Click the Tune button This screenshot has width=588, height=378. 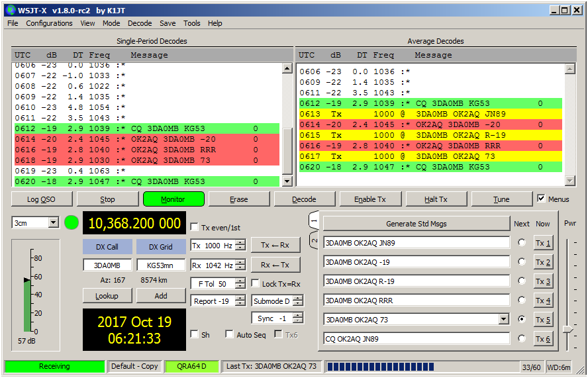click(502, 199)
